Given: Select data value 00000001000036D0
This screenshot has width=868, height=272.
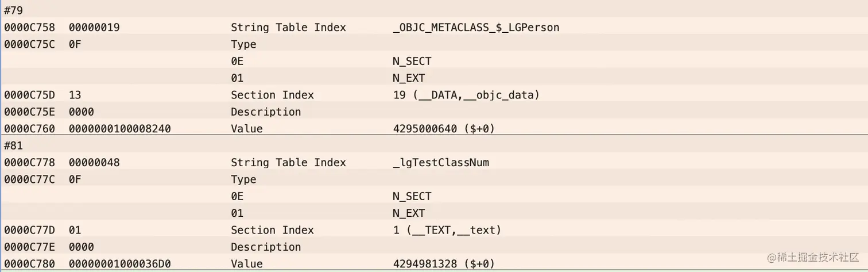Looking at the screenshot, I should click(119, 264).
